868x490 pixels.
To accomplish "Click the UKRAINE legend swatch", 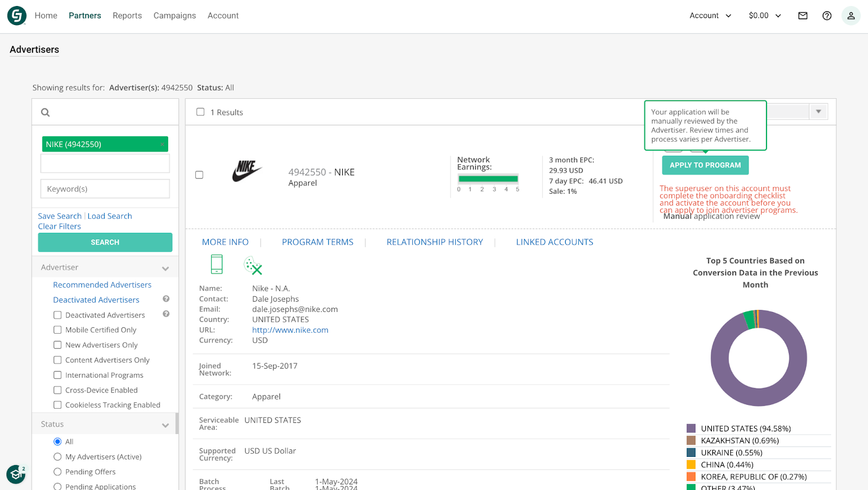I will [x=691, y=453].
